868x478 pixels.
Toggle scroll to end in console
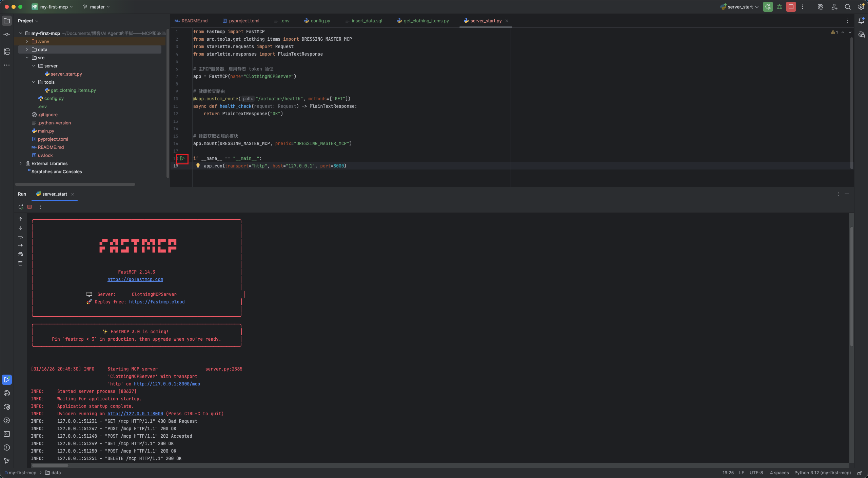[x=20, y=245]
